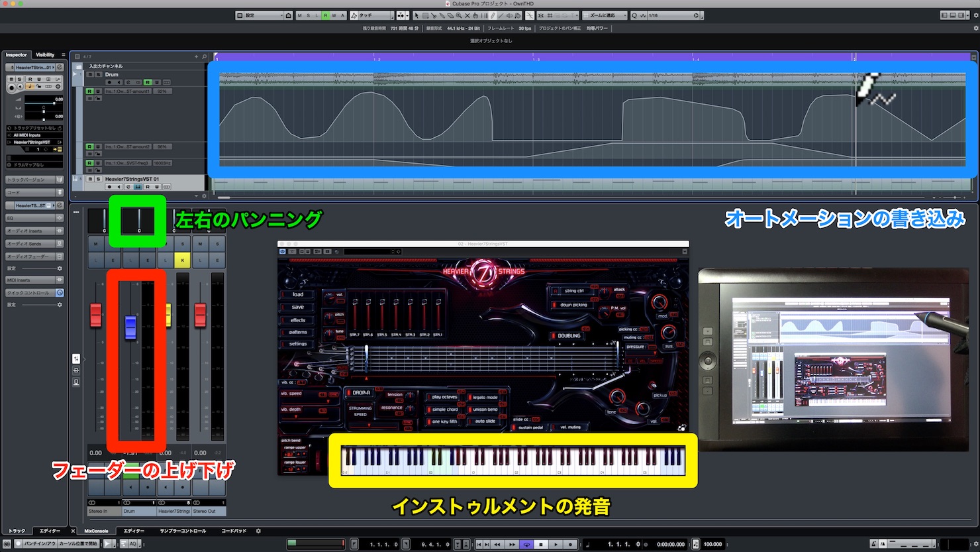Click a key on the plugin piano keyboard
The image size is (980, 552).
click(513, 461)
